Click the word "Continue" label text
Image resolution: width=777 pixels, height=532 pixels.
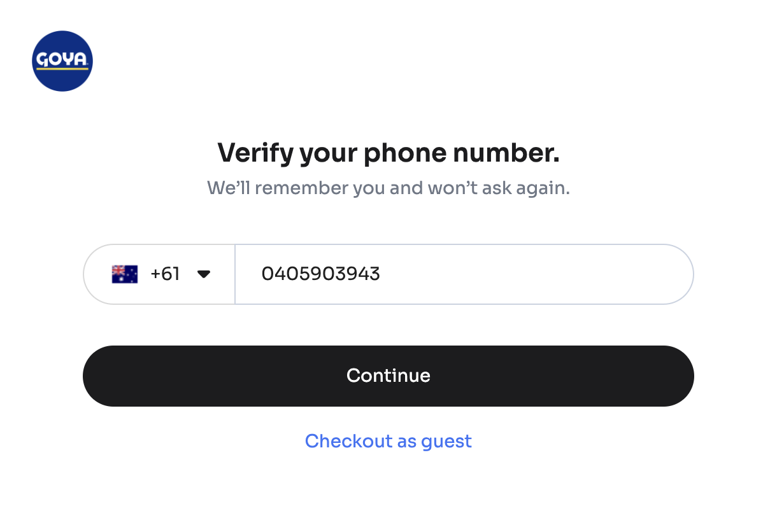(388, 375)
